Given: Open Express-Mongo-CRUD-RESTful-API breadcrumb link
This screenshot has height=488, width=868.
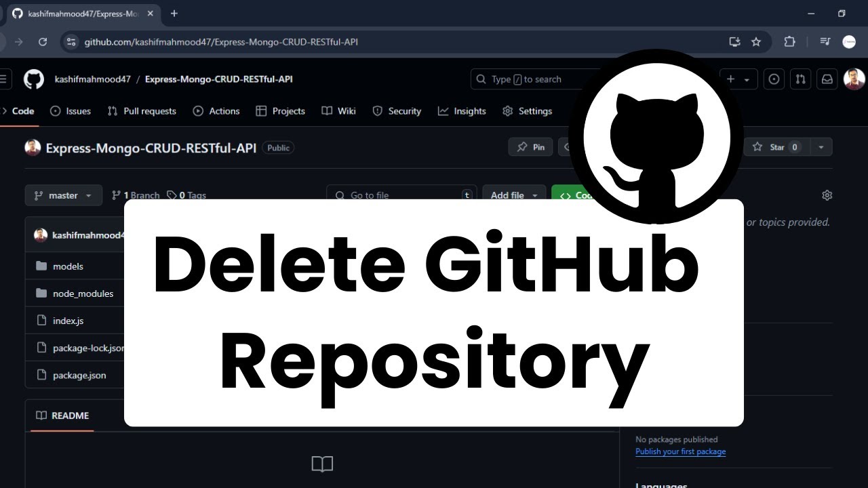Looking at the screenshot, I should [219, 79].
